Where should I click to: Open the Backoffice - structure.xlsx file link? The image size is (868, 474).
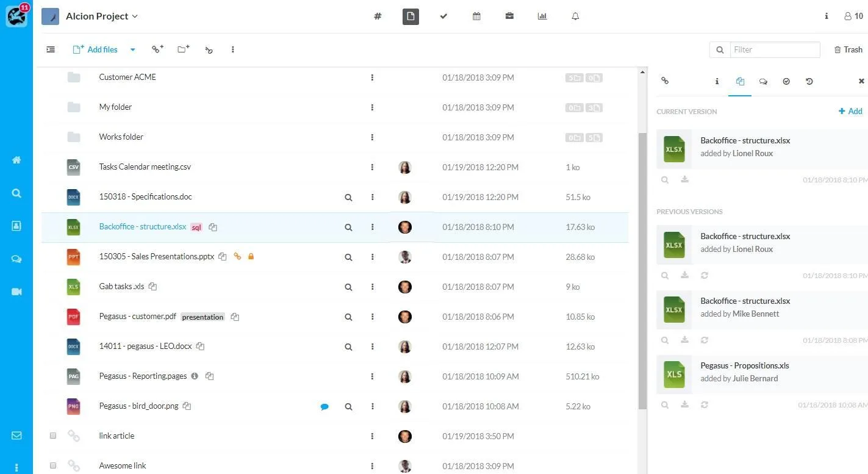click(142, 226)
